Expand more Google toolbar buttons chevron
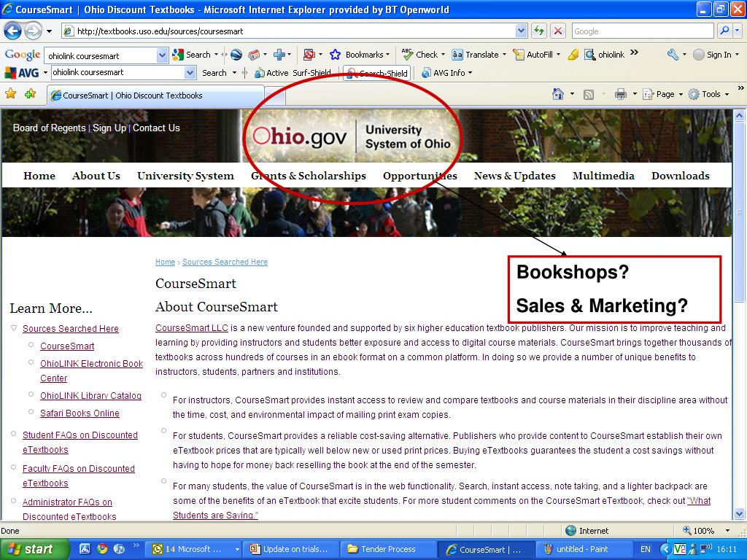Image resolution: width=747 pixels, height=560 pixels. click(634, 52)
